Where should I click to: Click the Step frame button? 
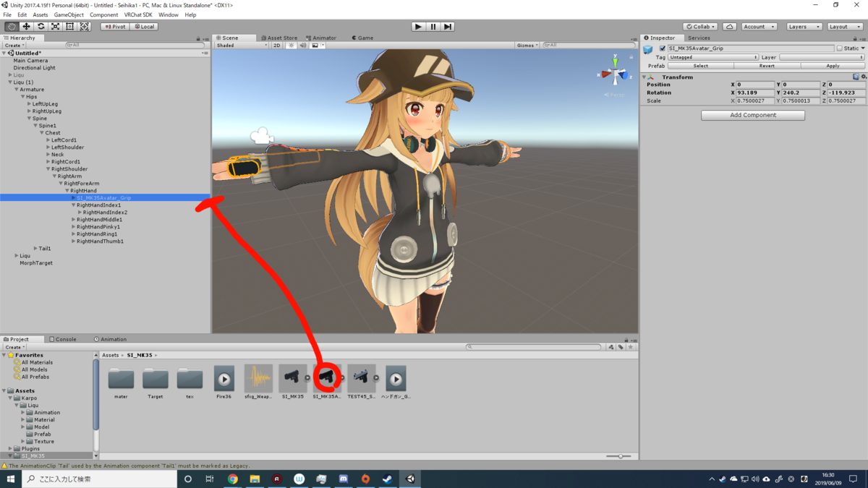click(x=448, y=27)
